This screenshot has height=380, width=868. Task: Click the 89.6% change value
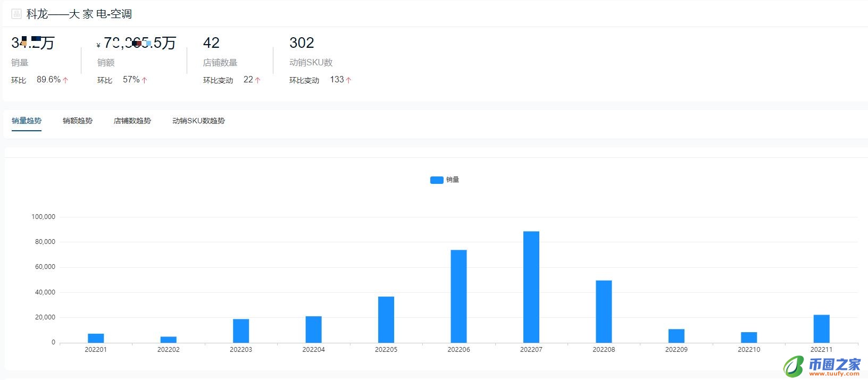(x=48, y=80)
